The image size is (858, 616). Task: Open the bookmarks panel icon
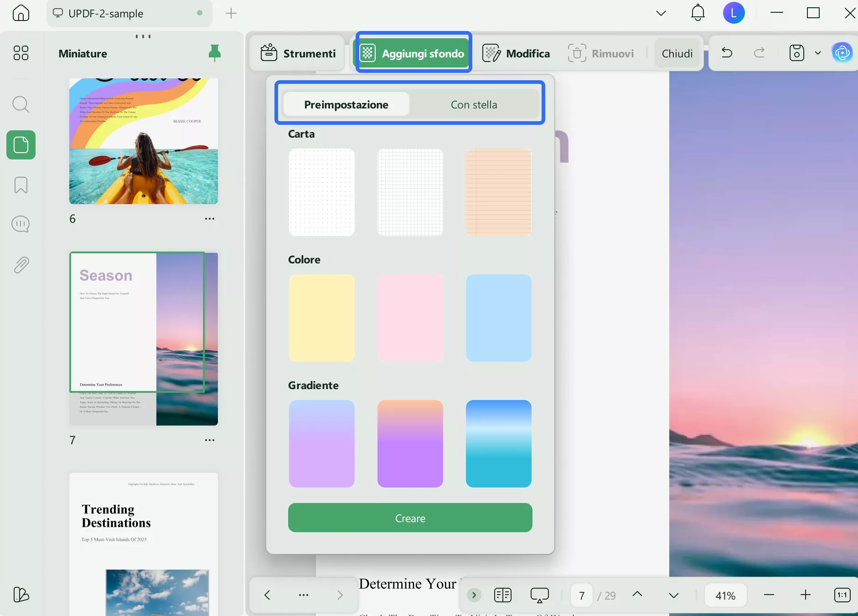pos(21,185)
